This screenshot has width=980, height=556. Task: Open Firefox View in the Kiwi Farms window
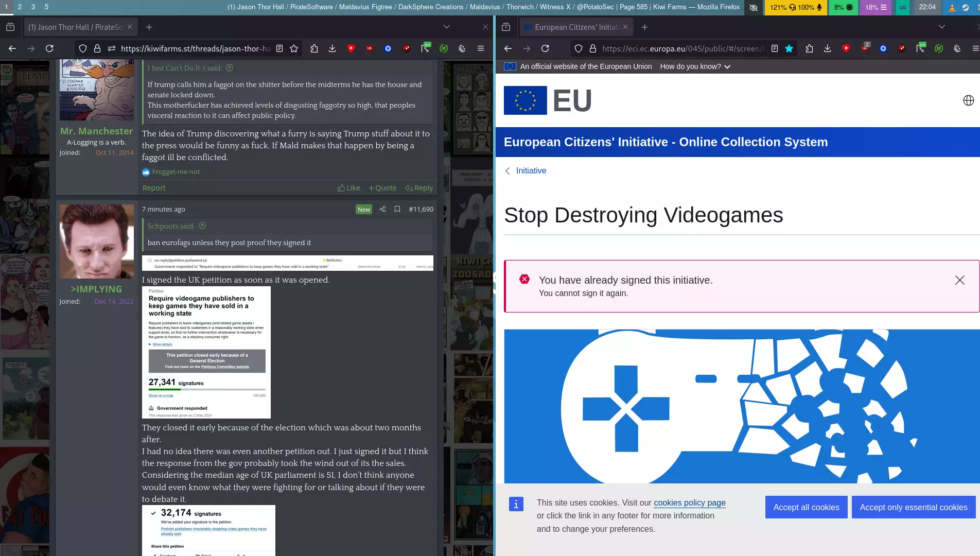click(10, 27)
